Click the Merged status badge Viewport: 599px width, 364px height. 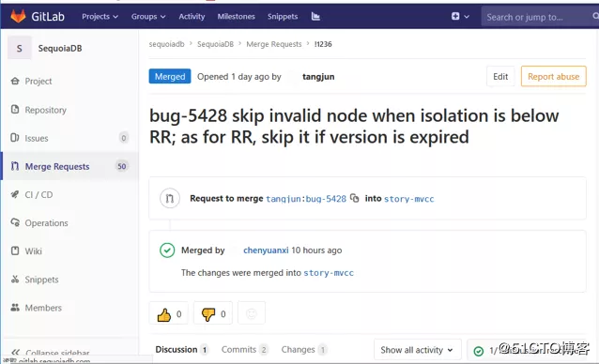click(170, 76)
